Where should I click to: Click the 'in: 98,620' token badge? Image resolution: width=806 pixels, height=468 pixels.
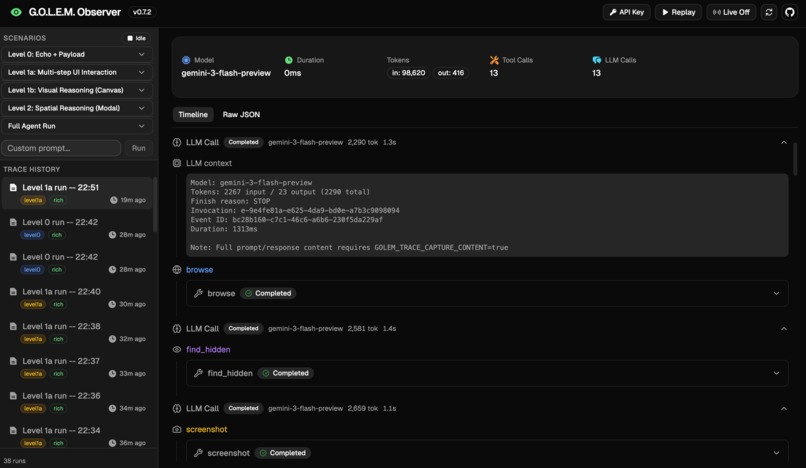(x=409, y=73)
